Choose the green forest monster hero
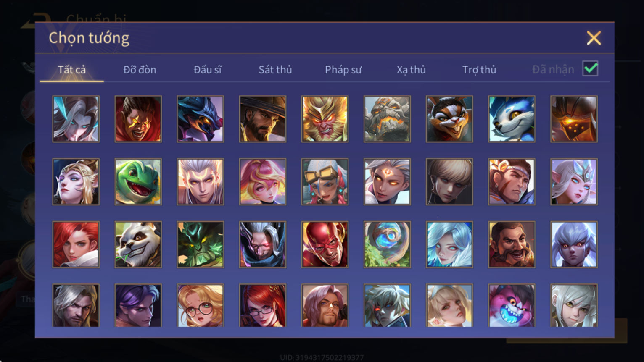644x362 pixels. coord(201,244)
